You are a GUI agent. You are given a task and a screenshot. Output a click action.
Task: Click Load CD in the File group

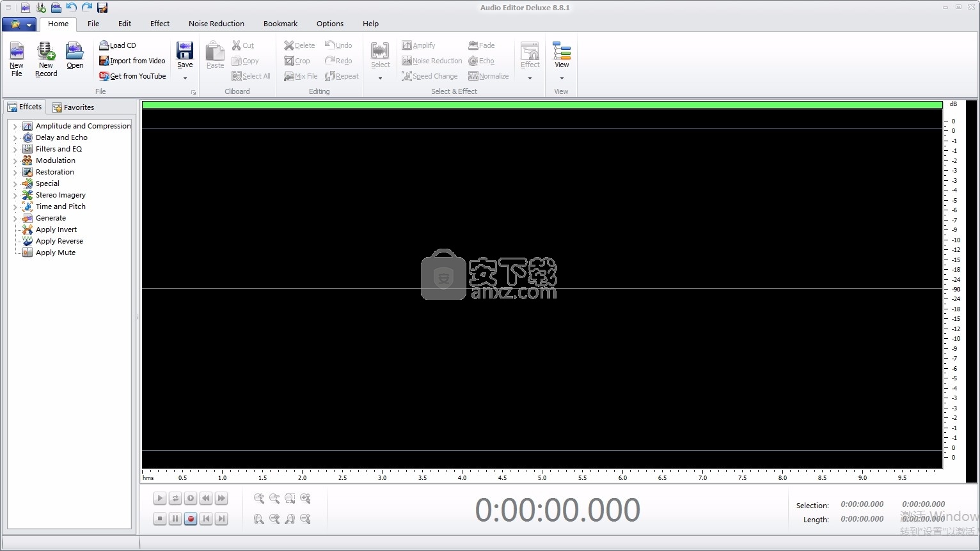point(118,45)
